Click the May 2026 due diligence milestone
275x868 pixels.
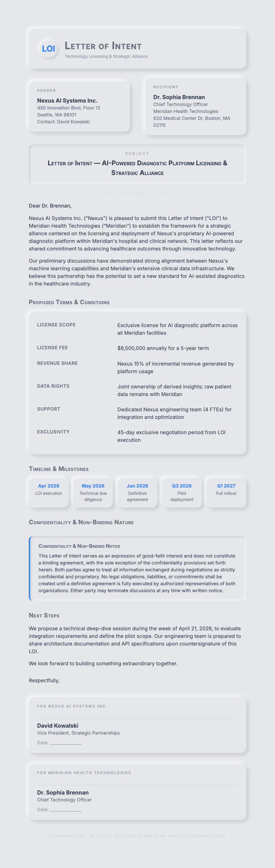click(x=93, y=492)
